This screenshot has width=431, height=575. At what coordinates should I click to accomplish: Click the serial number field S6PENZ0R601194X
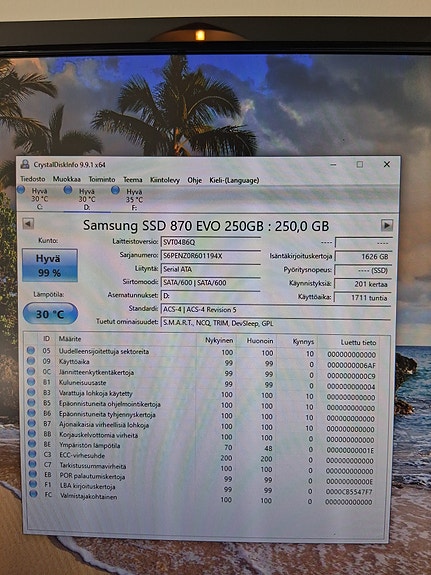point(211,256)
